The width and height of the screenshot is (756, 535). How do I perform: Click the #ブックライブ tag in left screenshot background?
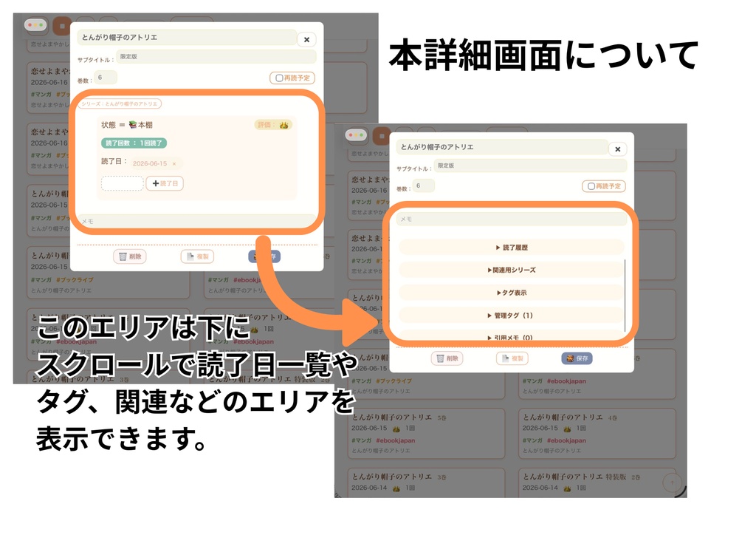coord(75,280)
